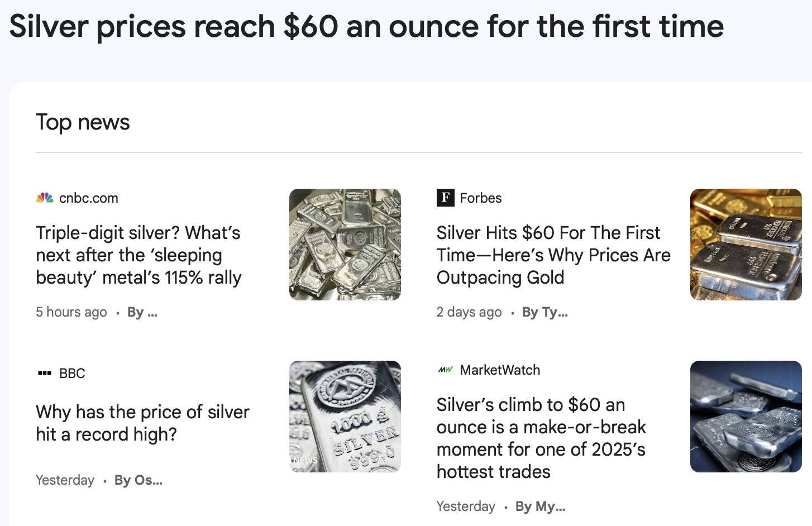812x526 pixels.
Task: Click the MarketWatch logo icon
Action: tap(445, 370)
